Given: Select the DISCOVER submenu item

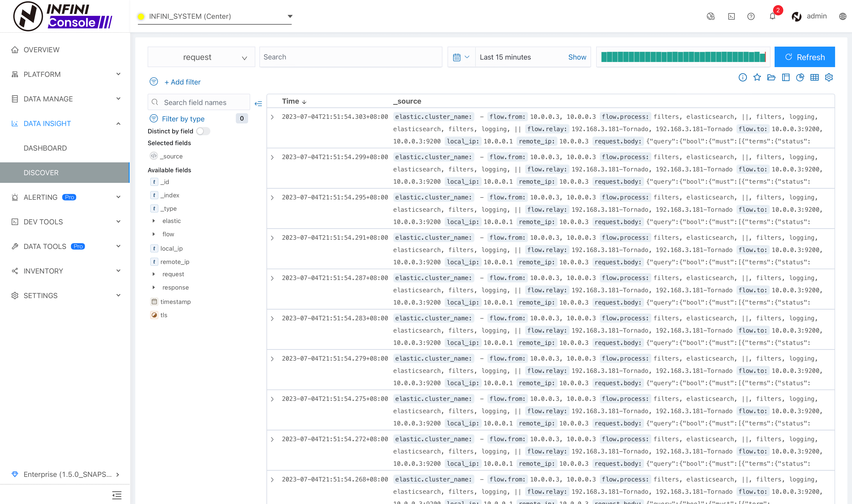Looking at the screenshot, I should pyautogui.click(x=65, y=173).
